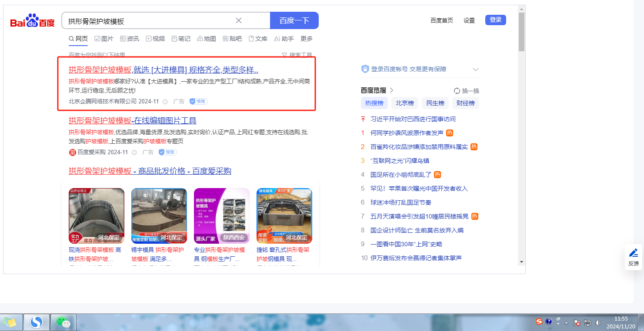
Task: Open the 国足所在小组彻底乱了 hot search link
Action: tap(400, 175)
